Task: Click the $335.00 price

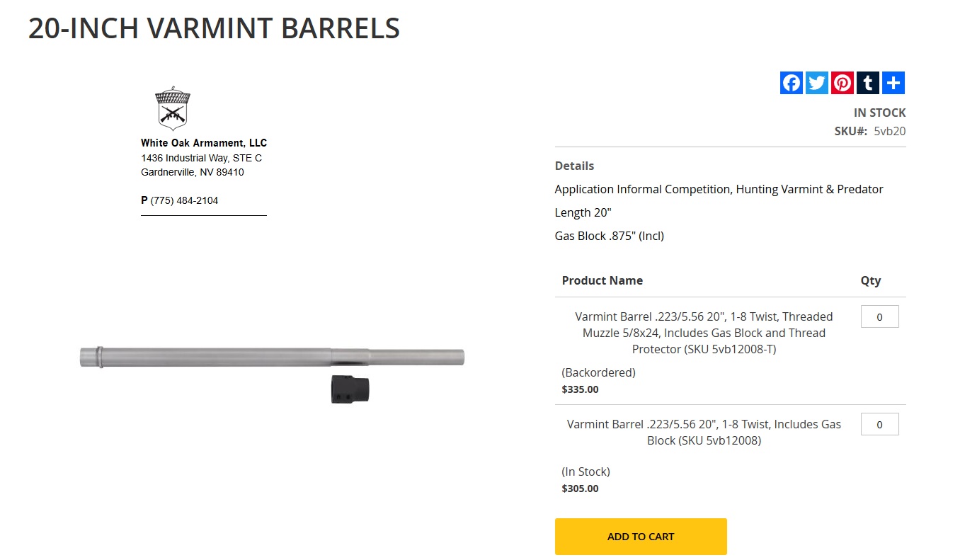Action: click(x=580, y=389)
